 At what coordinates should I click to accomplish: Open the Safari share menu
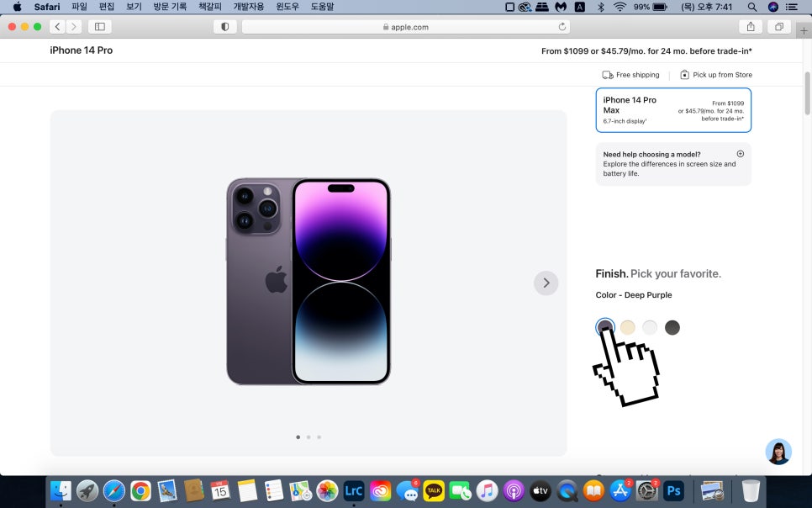(x=751, y=26)
